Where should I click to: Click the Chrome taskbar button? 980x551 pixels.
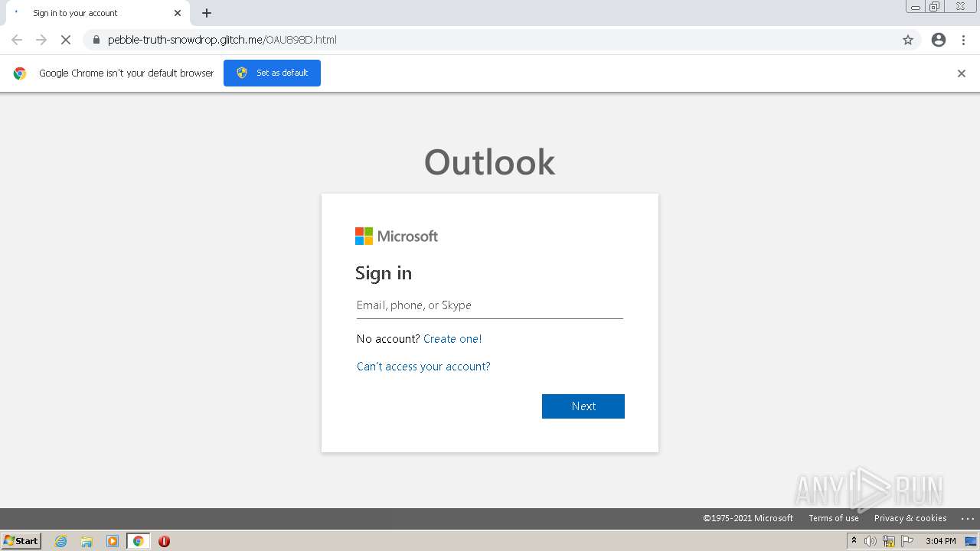(x=139, y=541)
